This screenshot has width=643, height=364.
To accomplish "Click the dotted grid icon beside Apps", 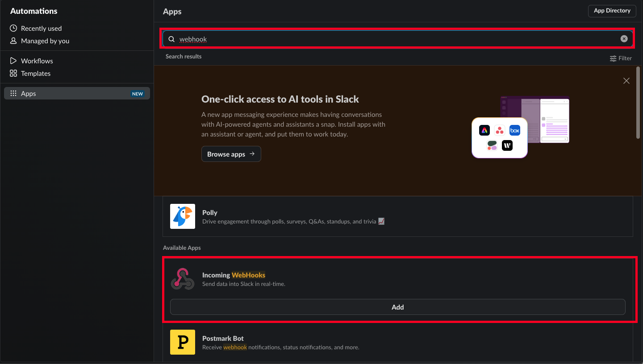I will (x=13, y=93).
